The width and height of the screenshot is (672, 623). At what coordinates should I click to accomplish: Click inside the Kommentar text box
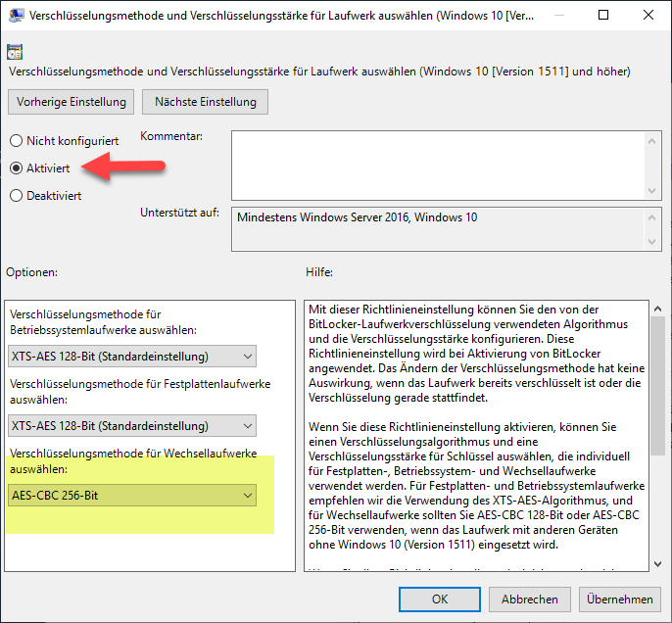438,166
